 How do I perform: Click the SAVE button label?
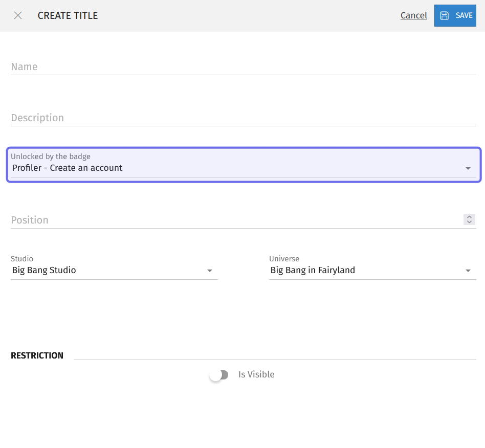coord(464,15)
